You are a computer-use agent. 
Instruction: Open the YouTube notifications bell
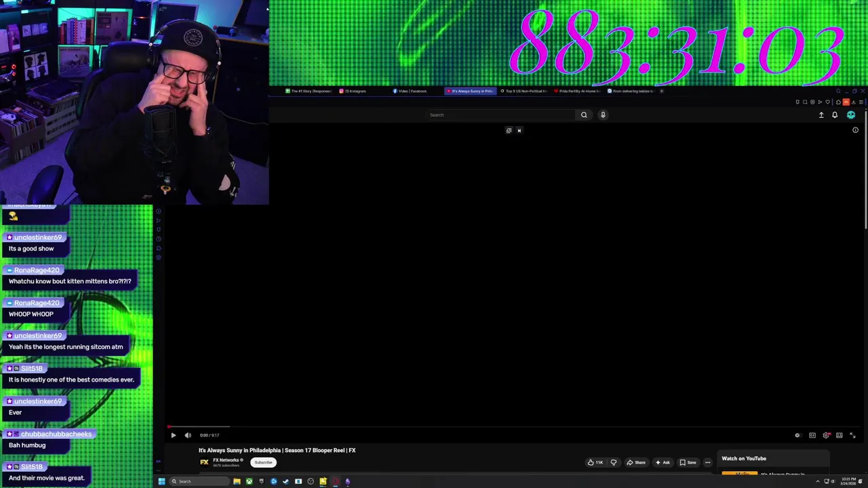point(835,115)
